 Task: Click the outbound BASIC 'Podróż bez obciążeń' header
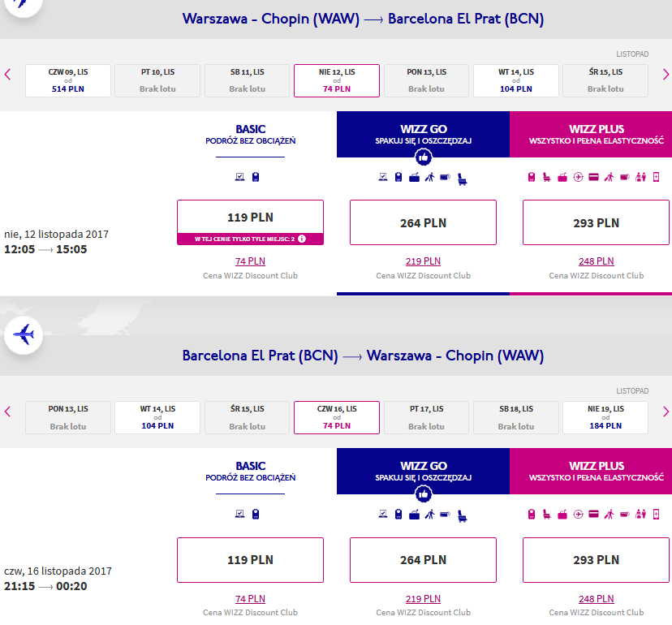(250, 135)
